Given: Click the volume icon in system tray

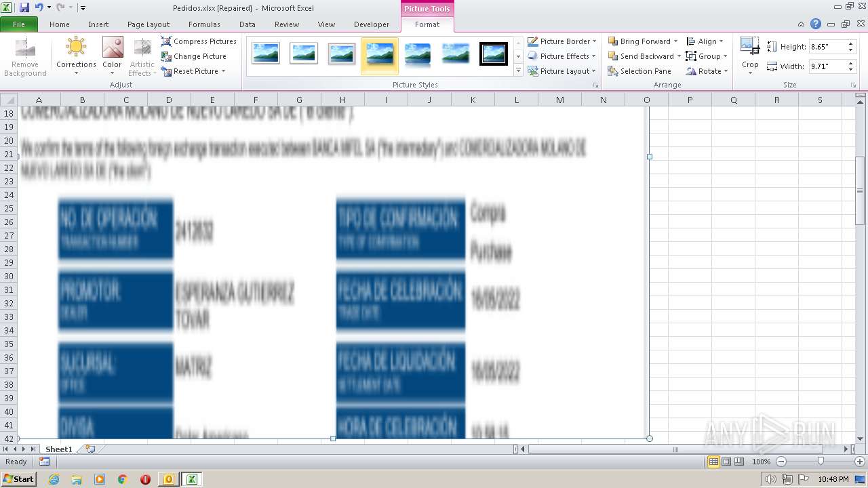Looking at the screenshot, I should pos(770,479).
